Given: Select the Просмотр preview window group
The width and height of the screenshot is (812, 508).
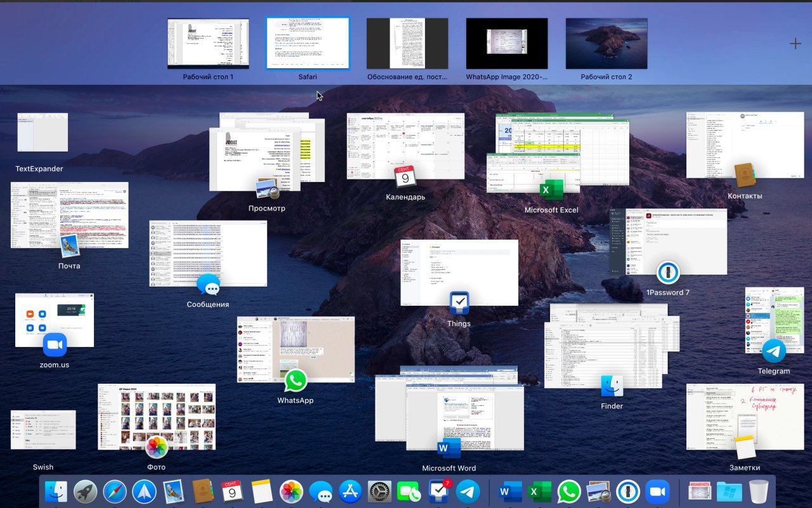Looking at the screenshot, I should point(266,152).
